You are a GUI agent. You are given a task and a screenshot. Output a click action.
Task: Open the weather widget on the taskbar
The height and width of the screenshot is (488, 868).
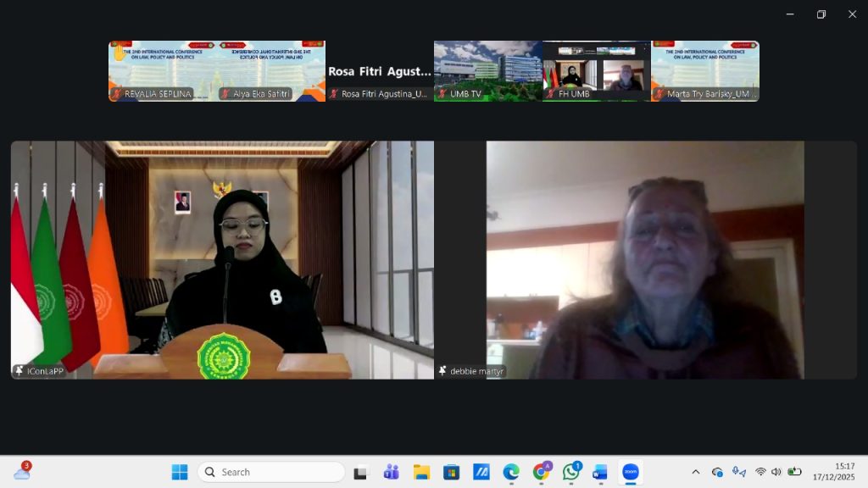[x=22, y=472]
